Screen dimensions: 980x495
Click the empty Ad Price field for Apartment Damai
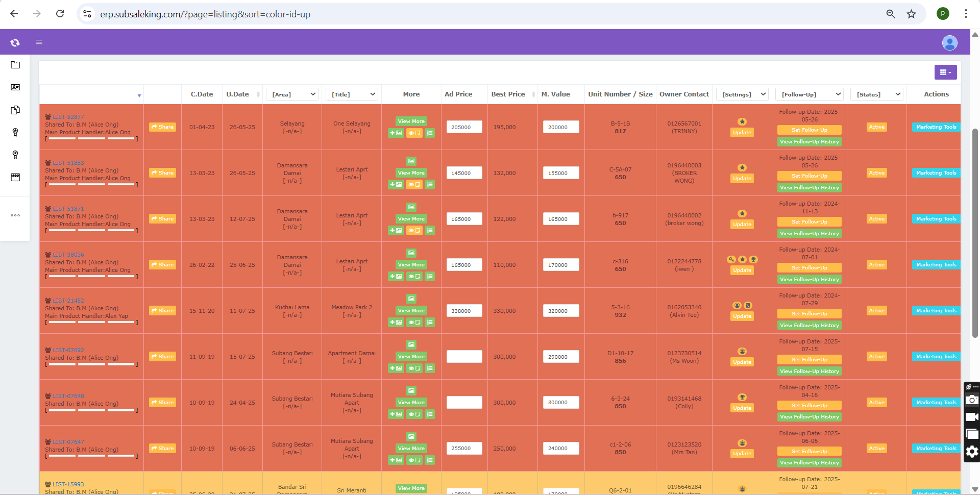pyautogui.click(x=464, y=357)
